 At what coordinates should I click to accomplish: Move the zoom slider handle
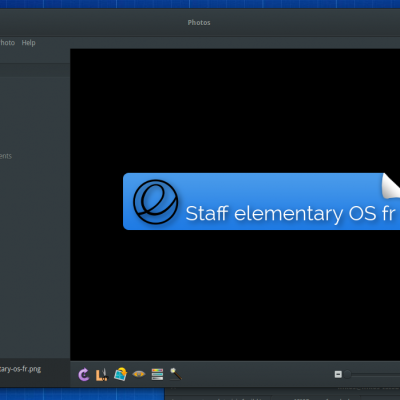click(347, 375)
